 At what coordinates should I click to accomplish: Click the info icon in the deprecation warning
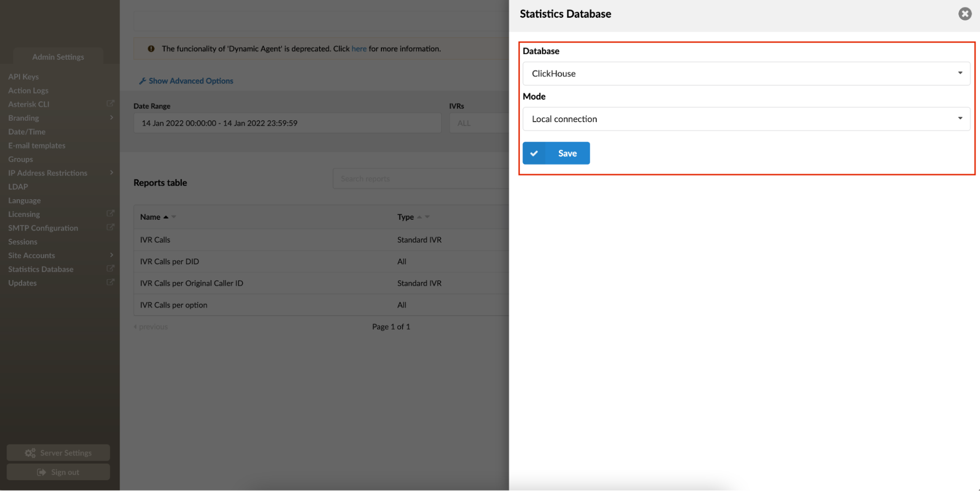151,48
